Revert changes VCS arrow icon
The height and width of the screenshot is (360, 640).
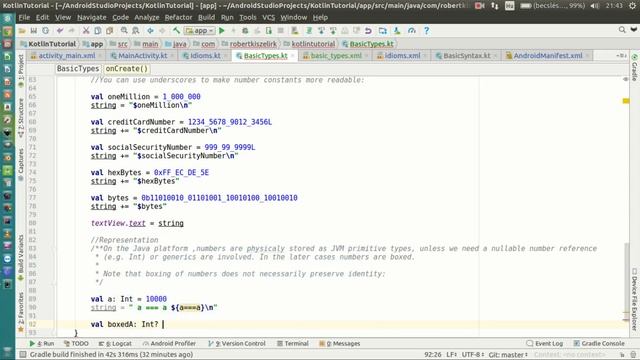(368, 31)
